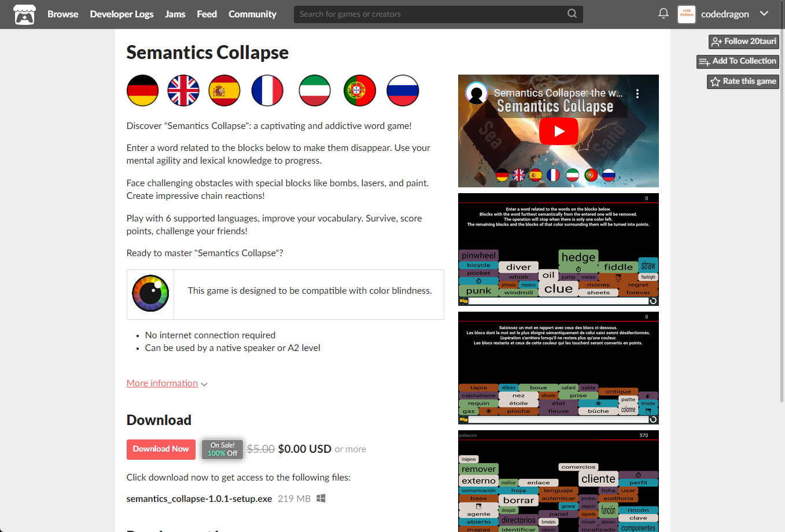Click semantics_collapse-1.0.1-setup.exe file name
The height and width of the screenshot is (532, 785).
click(x=199, y=498)
